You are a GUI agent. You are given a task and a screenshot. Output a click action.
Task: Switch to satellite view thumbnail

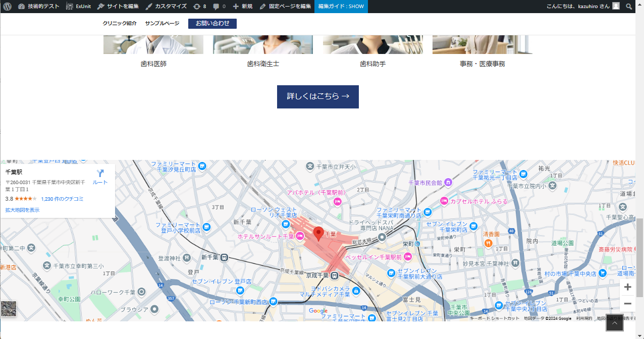(x=9, y=309)
